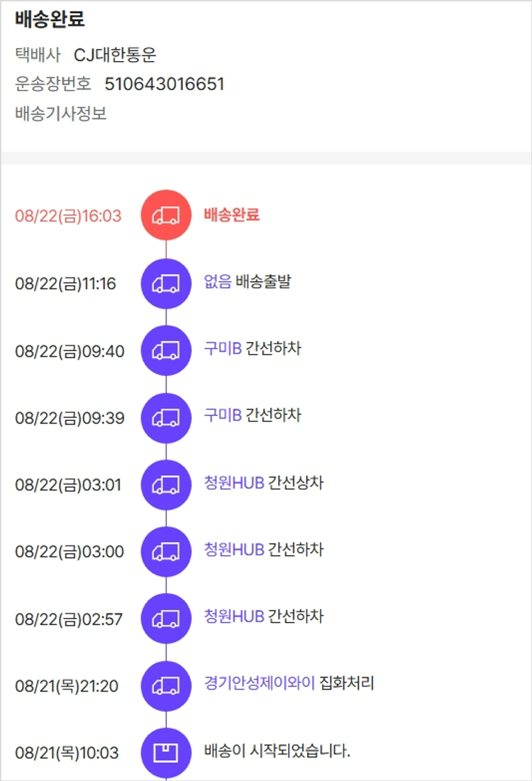
Task: Click the truck icon at 08/22 03:01
Action: 166,484
